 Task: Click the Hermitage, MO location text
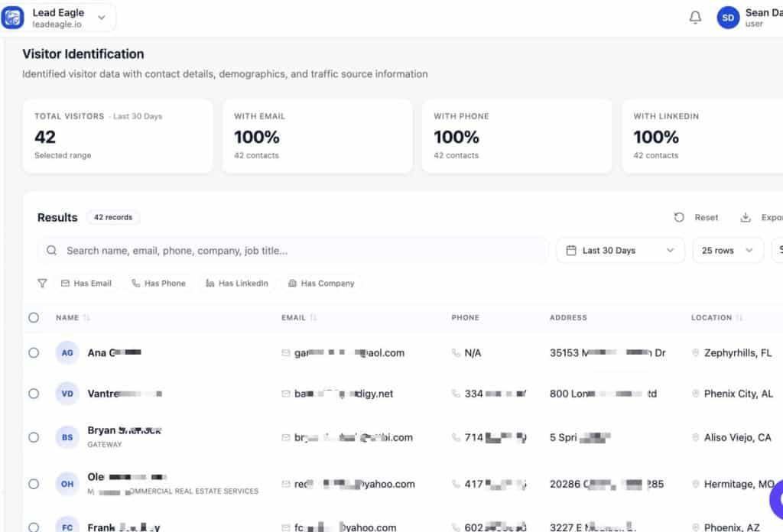[x=739, y=484]
